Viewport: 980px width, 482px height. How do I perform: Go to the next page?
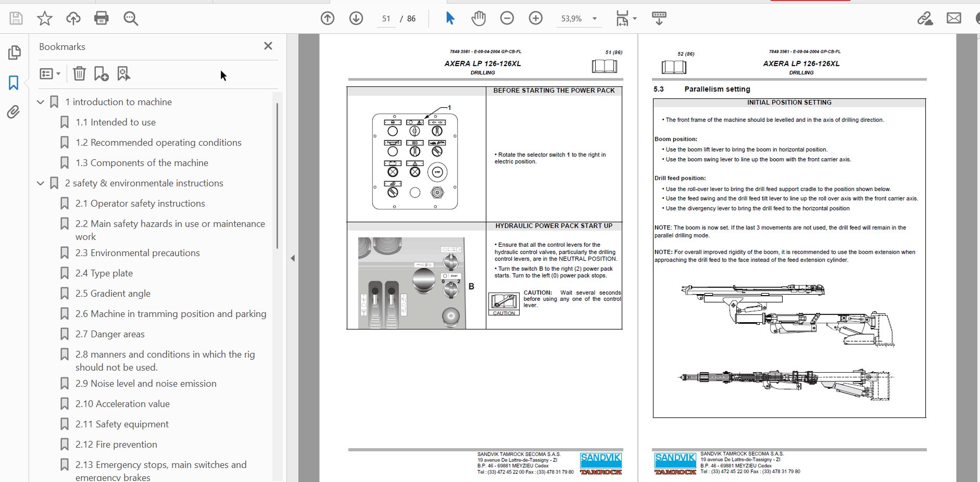(356, 18)
